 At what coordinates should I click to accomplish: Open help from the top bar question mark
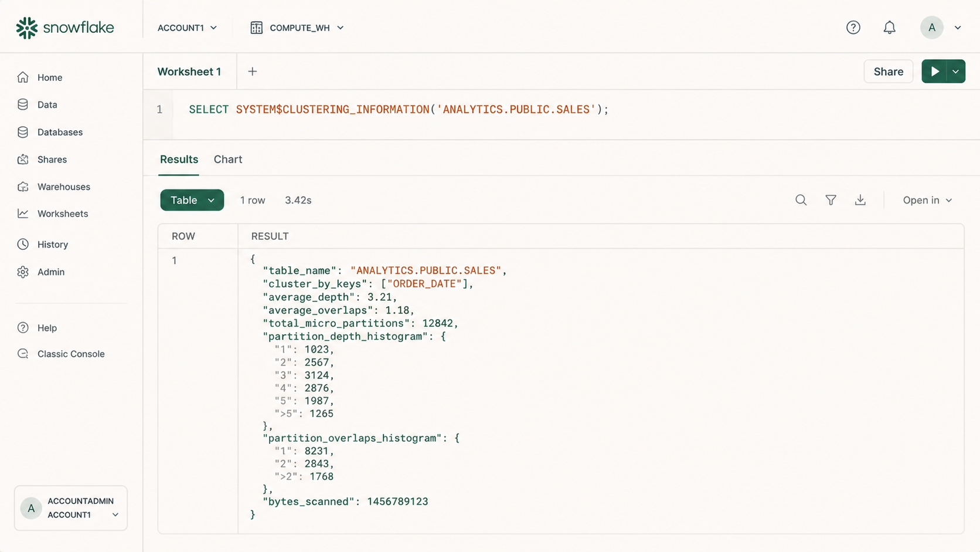tap(853, 28)
